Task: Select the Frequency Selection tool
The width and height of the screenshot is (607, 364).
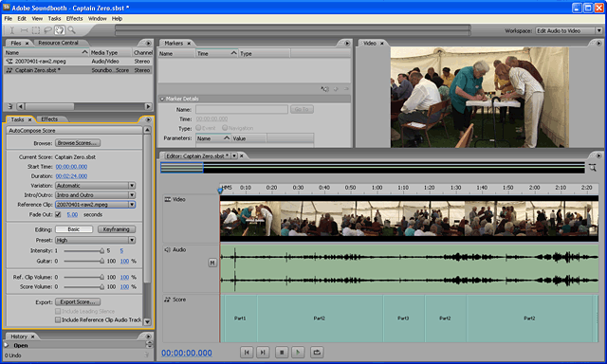Action: [24, 30]
